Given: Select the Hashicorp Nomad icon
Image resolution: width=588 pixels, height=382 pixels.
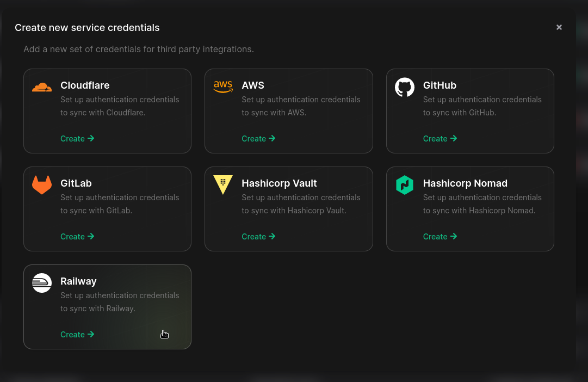Looking at the screenshot, I should pyautogui.click(x=405, y=184).
